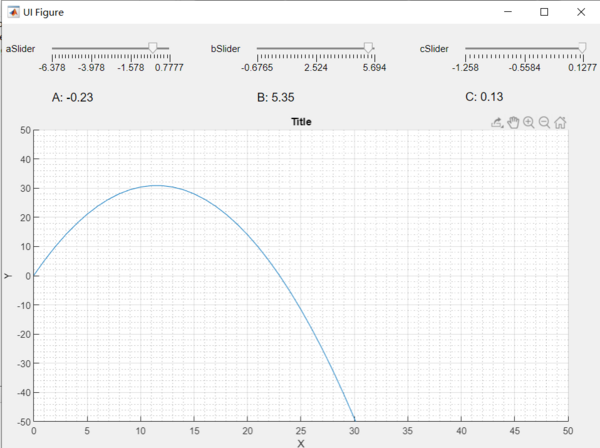The height and width of the screenshot is (448, 600).
Task: Click the bSlider thumb handle
Action: [368, 47]
